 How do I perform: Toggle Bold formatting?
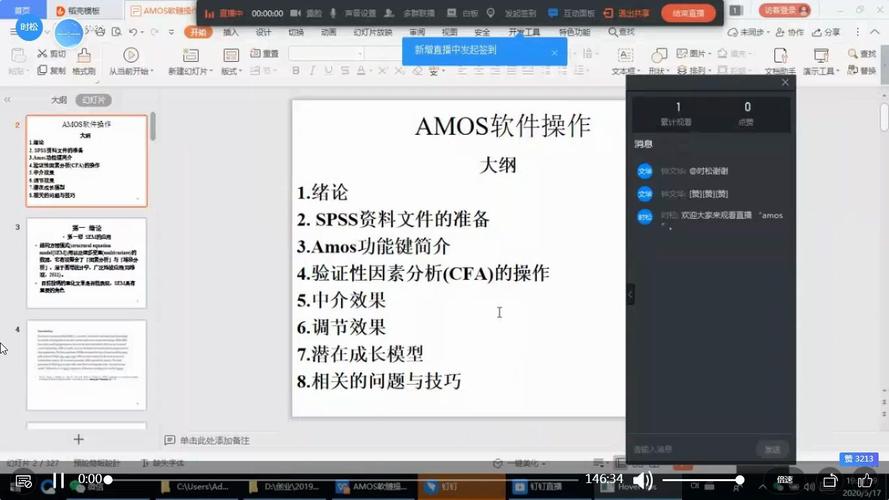[295, 71]
